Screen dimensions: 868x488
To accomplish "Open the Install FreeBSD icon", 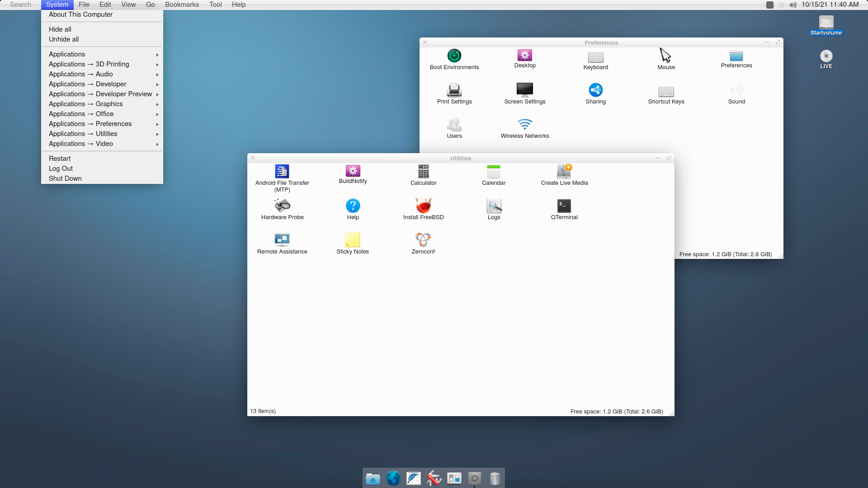I will [423, 206].
